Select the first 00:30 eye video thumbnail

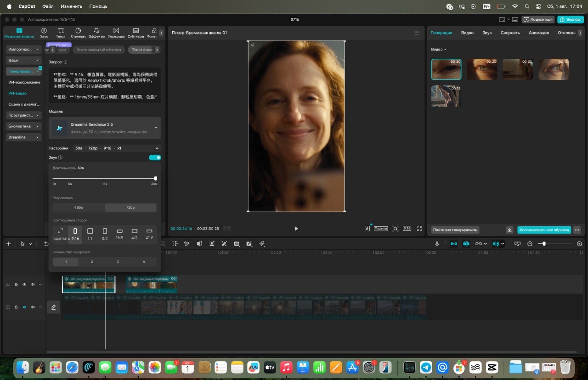446,69
